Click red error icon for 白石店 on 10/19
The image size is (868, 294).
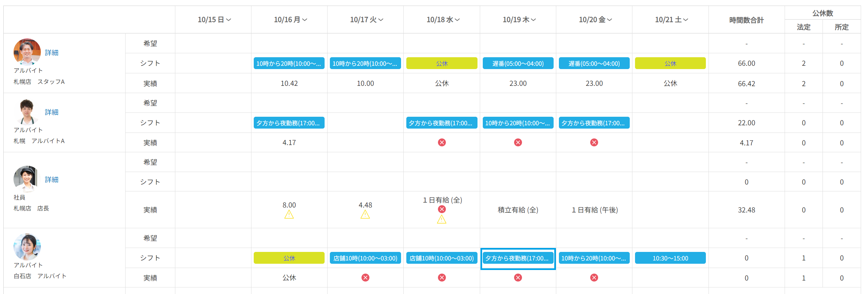point(518,278)
